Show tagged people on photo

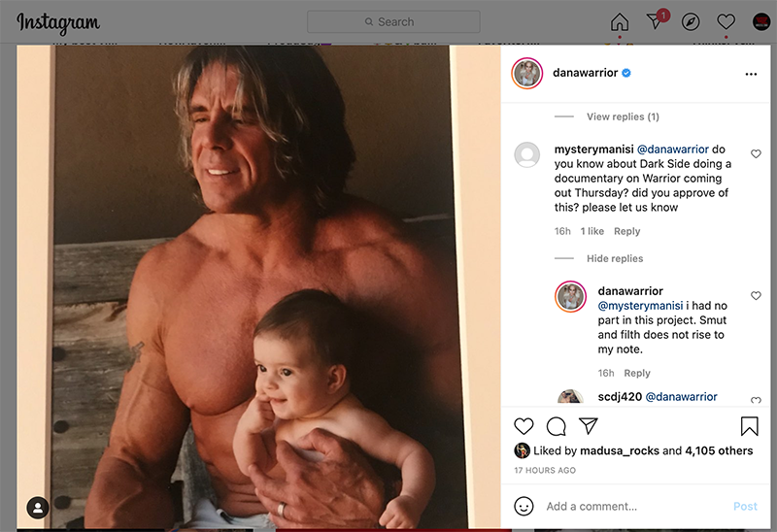[x=38, y=507]
